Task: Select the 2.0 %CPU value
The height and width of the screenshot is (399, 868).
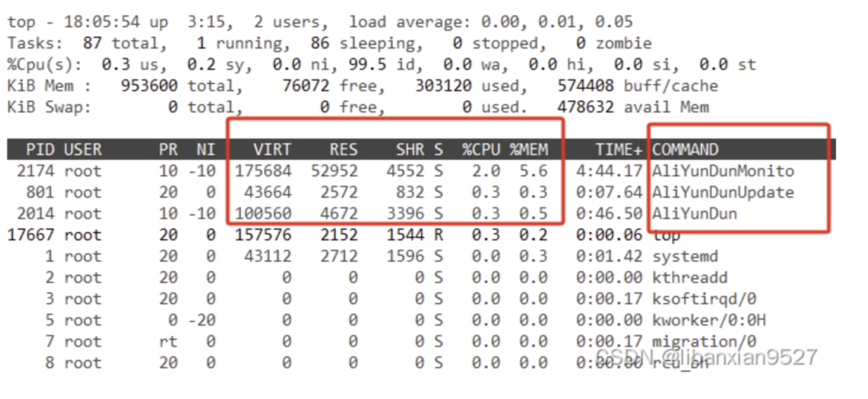Action: pos(486,171)
